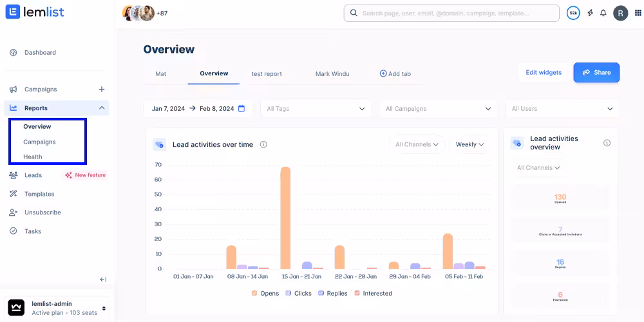Switch to the Mark Windu tab
This screenshot has width=644, height=322.
pos(332,74)
